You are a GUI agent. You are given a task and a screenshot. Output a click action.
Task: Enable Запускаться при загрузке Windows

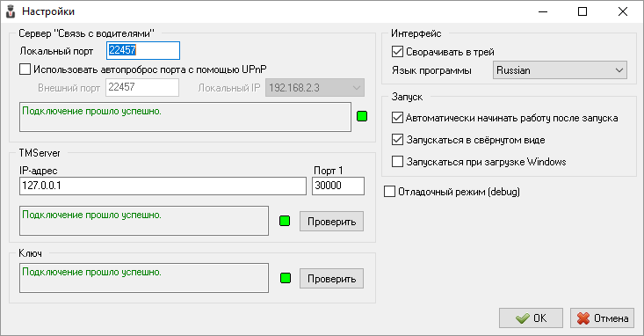(x=397, y=161)
